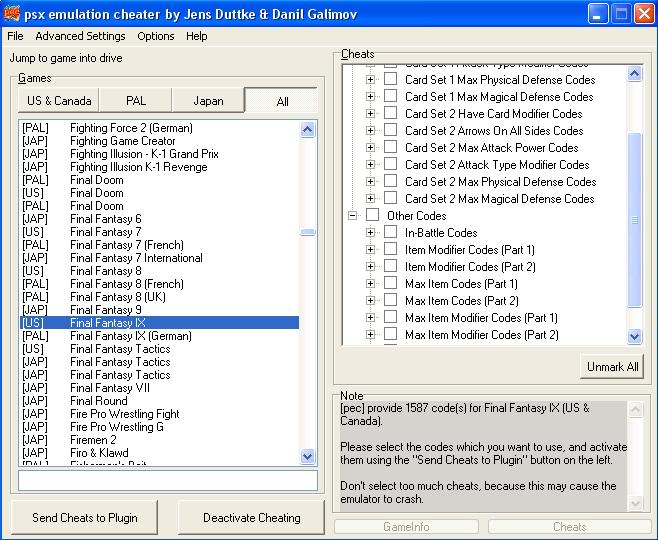Select [JAP] Fire Pro Wrestling G entry
658x540 pixels.
pyautogui.click(x=159, y=427)
